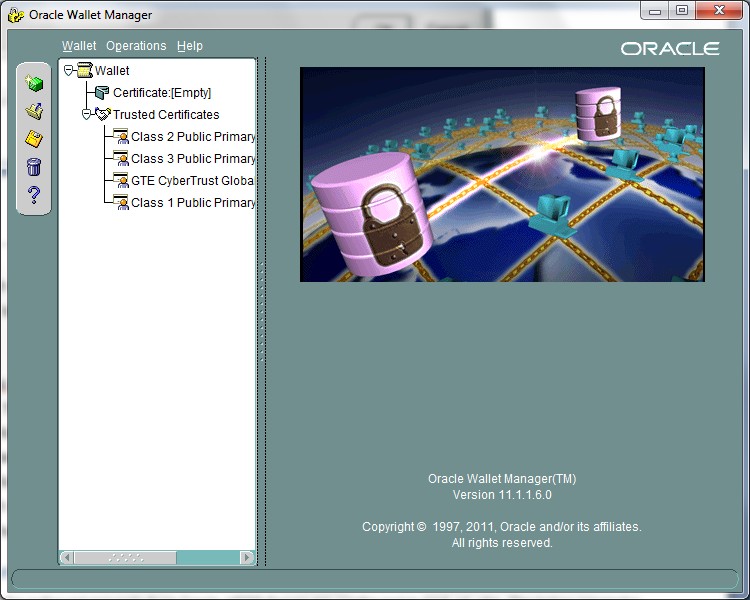Click the New Wallet toolbar icon
Screen dimensions: 750x600
(x=34, y=83)
